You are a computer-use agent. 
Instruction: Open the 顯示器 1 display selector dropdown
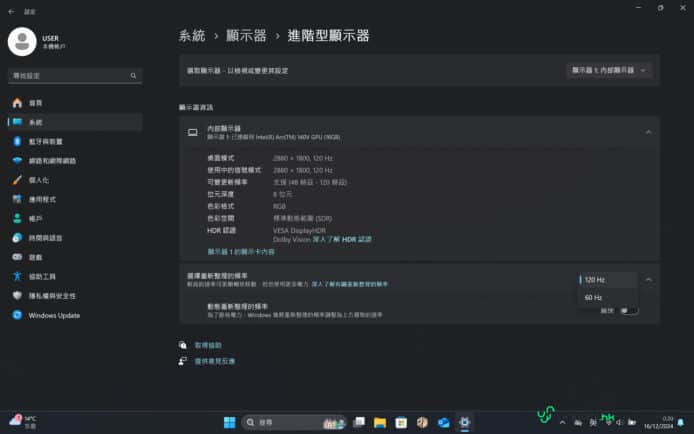coord(609,70)
